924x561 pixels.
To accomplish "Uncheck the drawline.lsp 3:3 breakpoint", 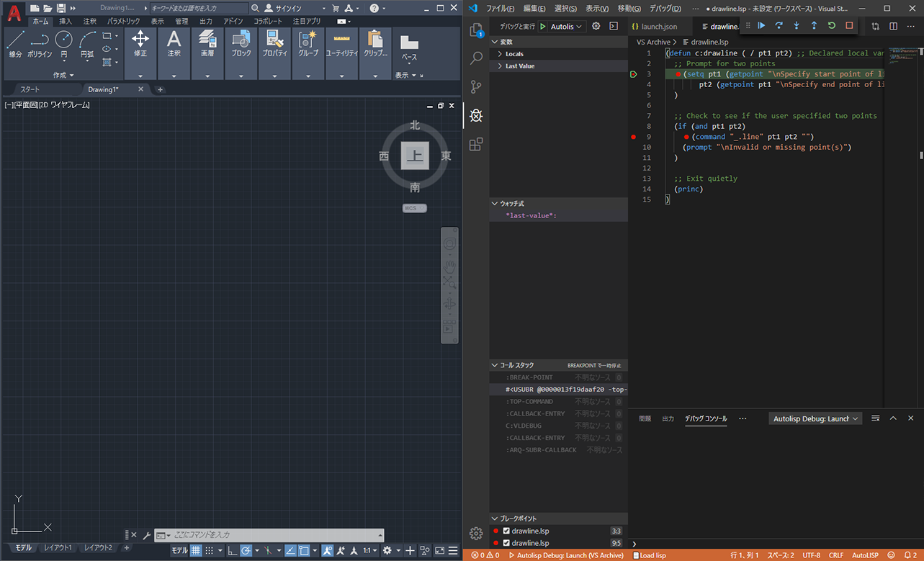I will coord(506,531).
